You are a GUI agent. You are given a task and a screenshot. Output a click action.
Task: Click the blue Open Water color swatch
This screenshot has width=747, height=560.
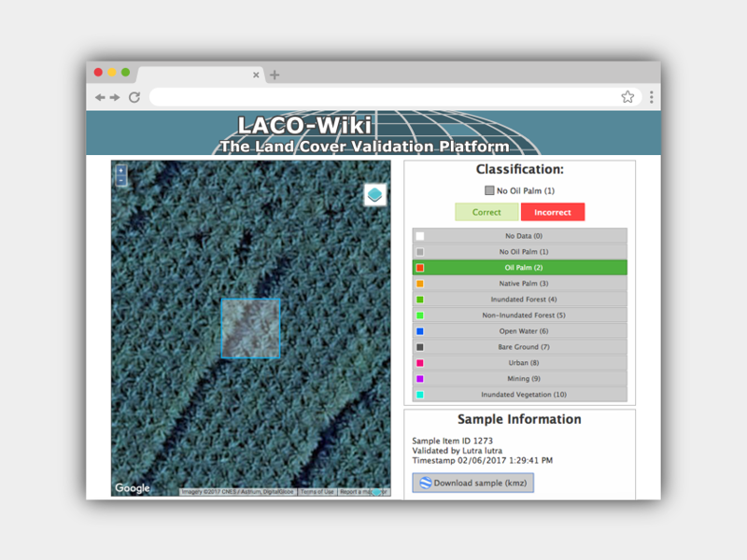pos(419,331)
